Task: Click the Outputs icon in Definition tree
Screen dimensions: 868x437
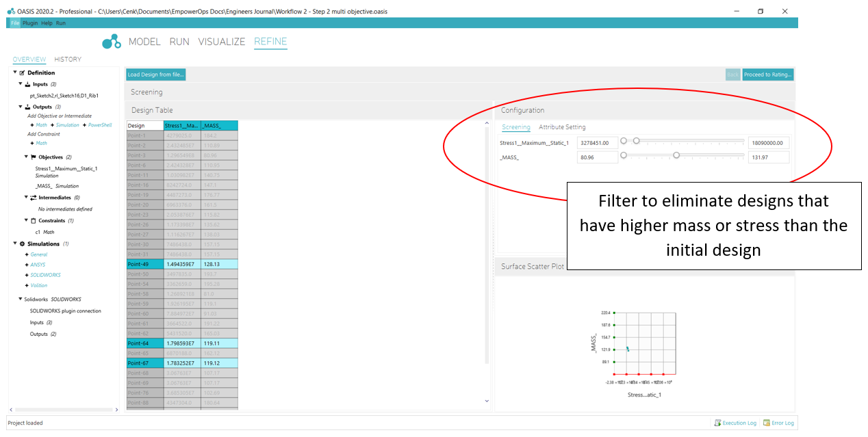Action: tap(27, 107)
